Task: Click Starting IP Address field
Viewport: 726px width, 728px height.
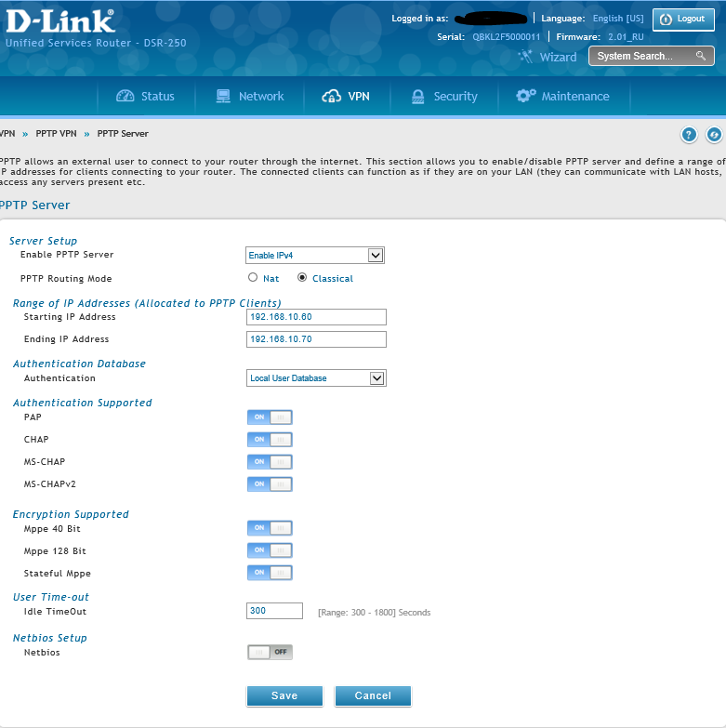Action: 316,317
